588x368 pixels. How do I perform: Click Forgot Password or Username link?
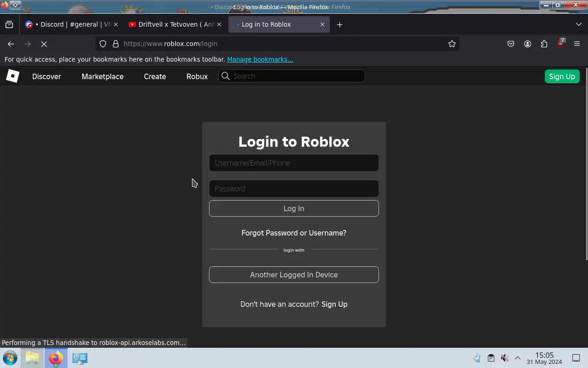294,233
